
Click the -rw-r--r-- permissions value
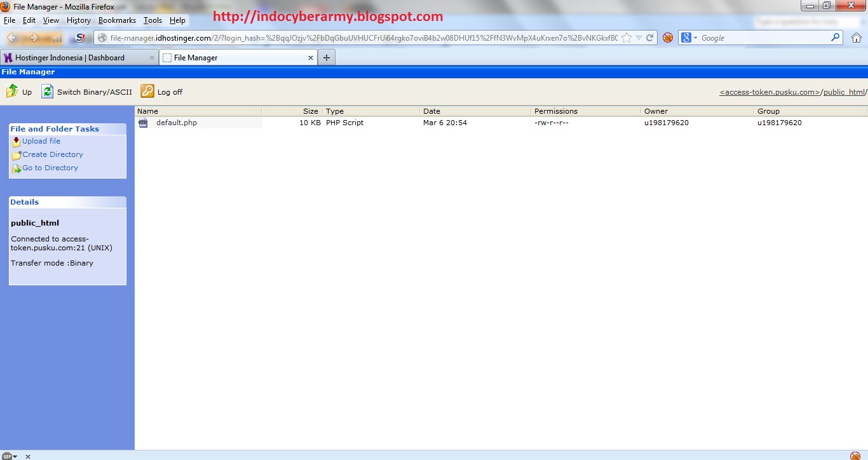[x=552, y=123]
